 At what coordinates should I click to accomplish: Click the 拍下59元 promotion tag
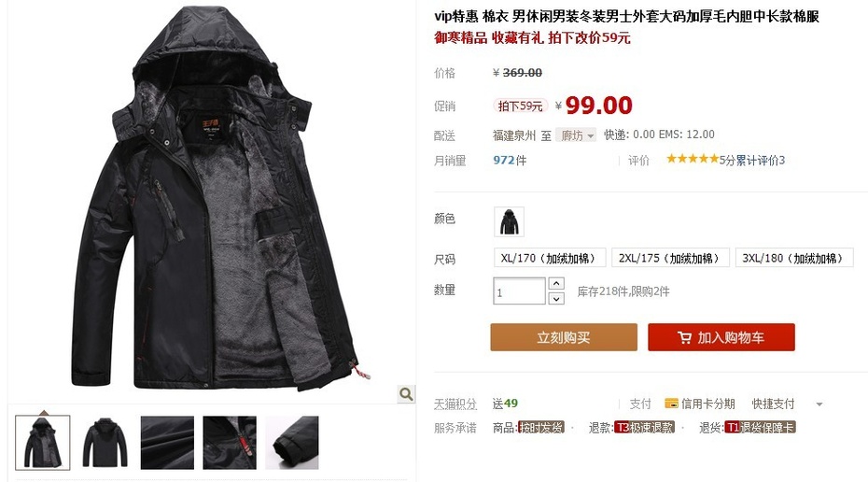pyautogui.click(x=520, y=106)
